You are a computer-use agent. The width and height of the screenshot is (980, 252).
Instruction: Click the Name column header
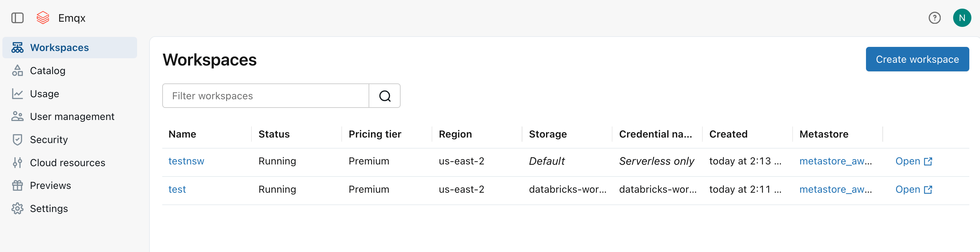(x=182, y=134)
